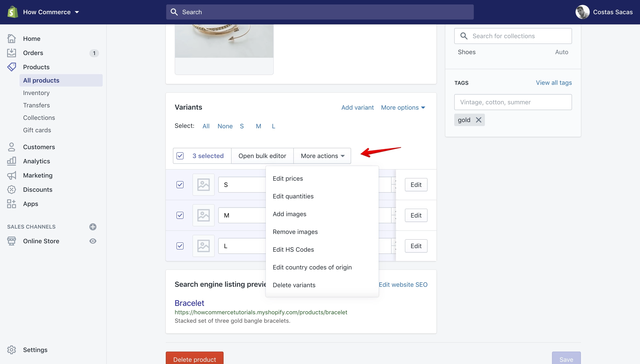Image resolution: width=640 pixels, height=364 pixels.
Task: Expand More options dropdown
Action: pos(403,107)
